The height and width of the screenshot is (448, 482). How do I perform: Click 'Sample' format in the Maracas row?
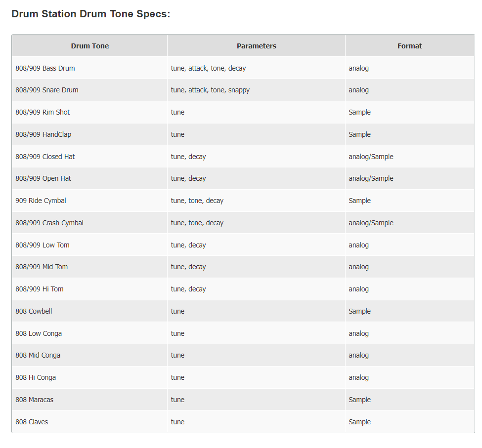pos(410,400)
